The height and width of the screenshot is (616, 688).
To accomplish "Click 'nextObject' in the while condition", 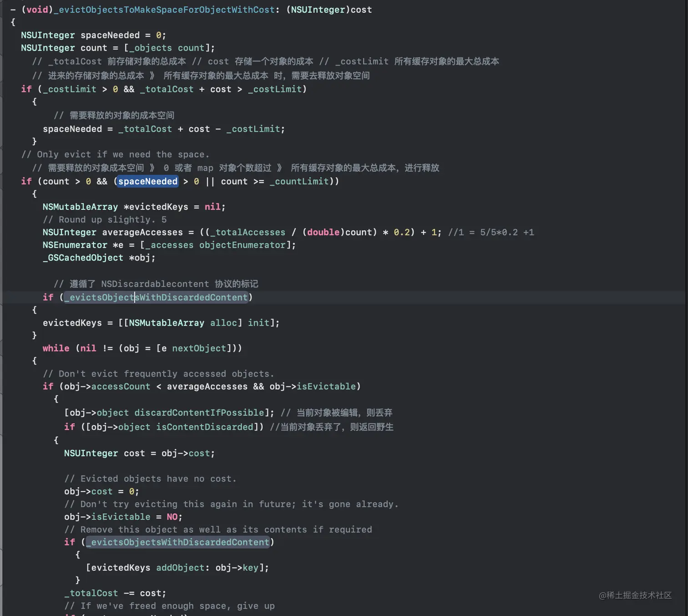I will click(x=199, y=348).
